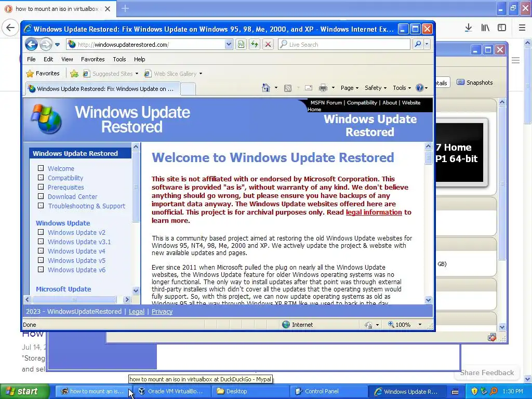The height and width of the screenshot is (399, 532).
Task: Switch to Oracle VM VirtualBox taskbar button
Action: [172, 391]
